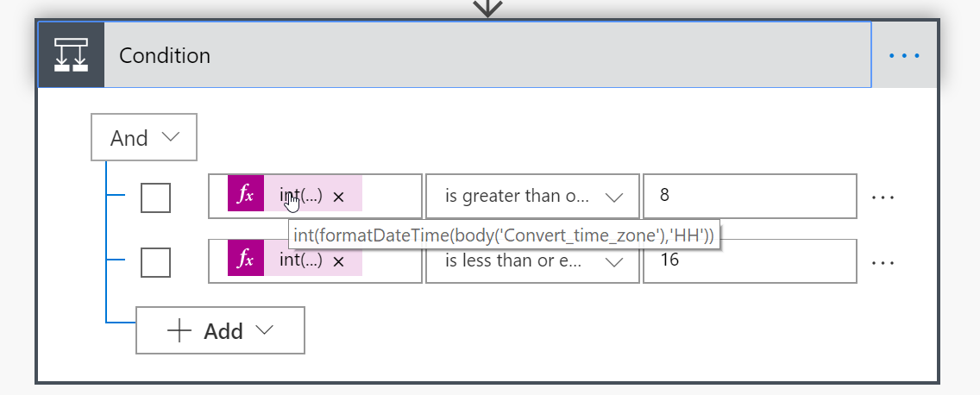Open options menu for second condition row
The width and height of the screenshot is (980, 395).
[x=883, y=261]
